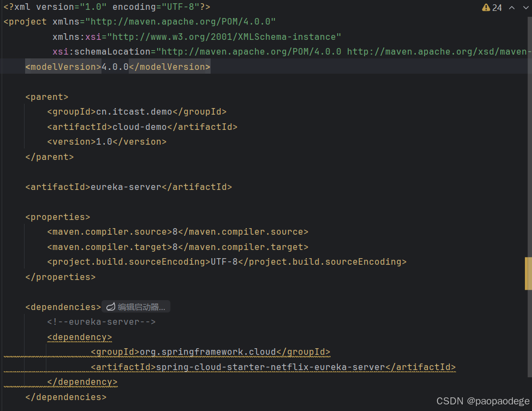Image resolution: width=532 pixels, height=411 pixels.
Task: Click maven.compiler.target line
Action: tap(178, 247)
